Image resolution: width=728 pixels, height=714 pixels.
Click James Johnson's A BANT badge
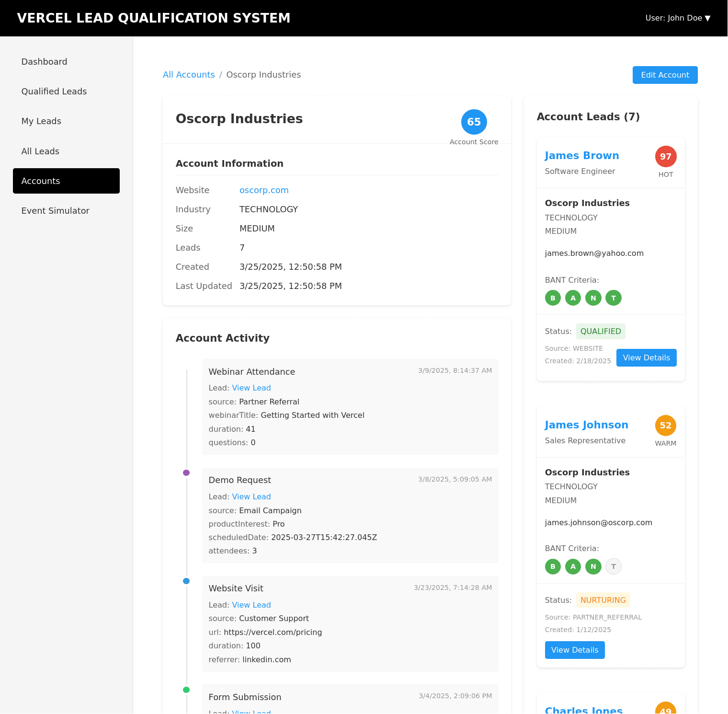pos(573,567)
